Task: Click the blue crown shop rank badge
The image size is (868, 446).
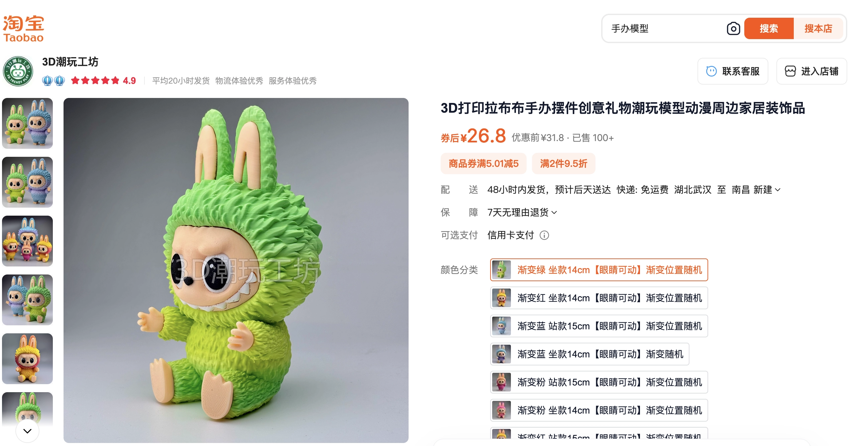Action: (x=53, y=81)
